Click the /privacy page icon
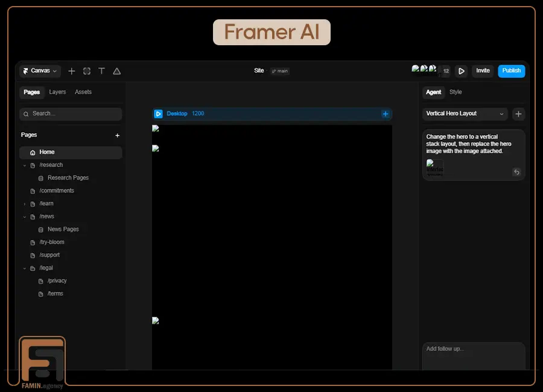 coord(41,281)
